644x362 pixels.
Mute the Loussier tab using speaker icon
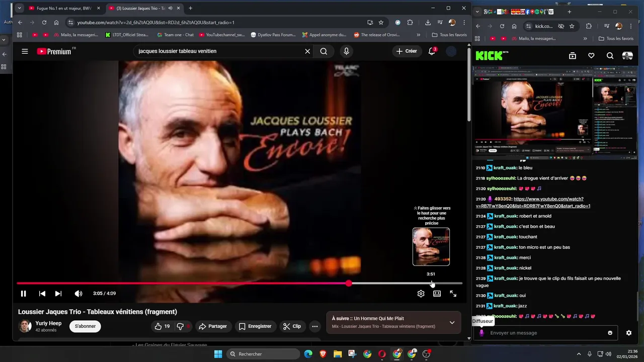point(171,8)
